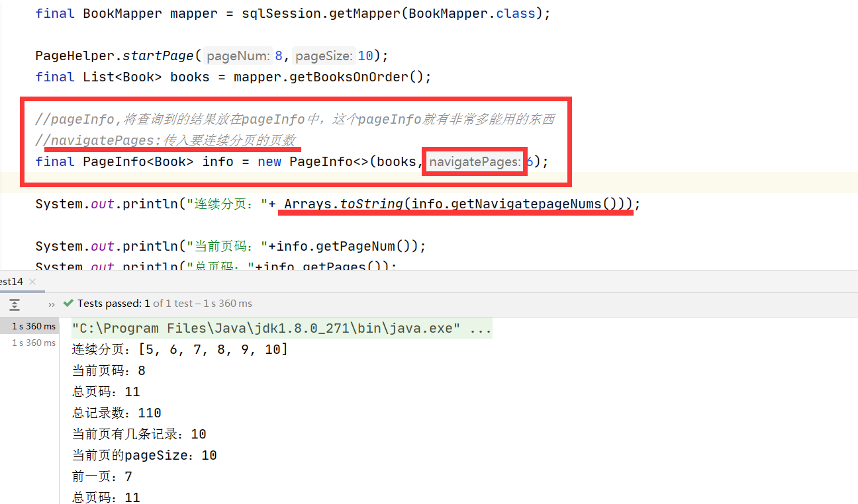The height and width of the screenshot is (504, 858).
Task: Click the green tests-passed checkmark icon
Action: point(68,303)
